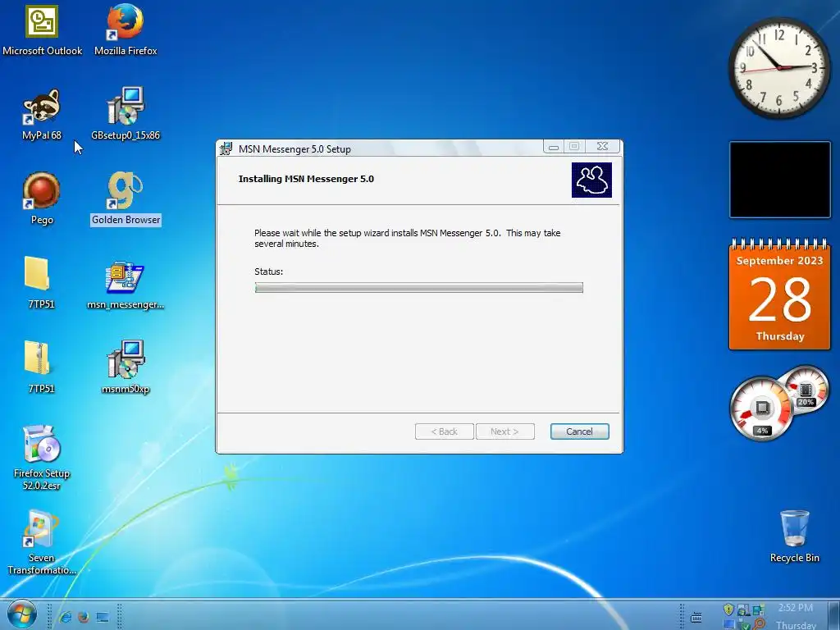The width and height of the screenshot is (840, 630).
Task: Click the analog clock gadget
Action: 779,68
